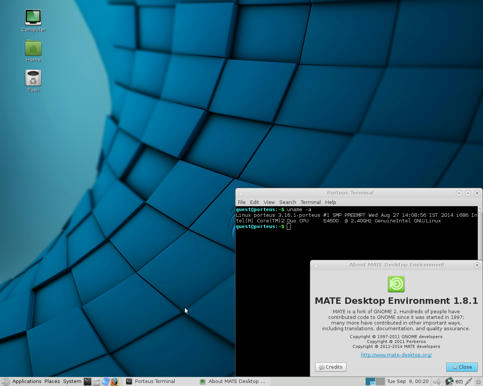
Task: Click the terminal prompt input line
Action: point(357,226)
